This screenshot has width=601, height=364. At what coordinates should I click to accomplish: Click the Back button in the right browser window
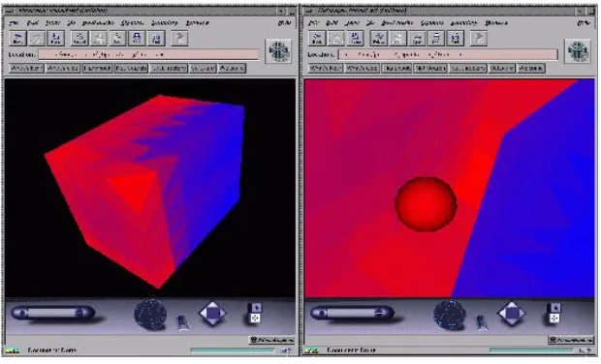tap(317, 39)
